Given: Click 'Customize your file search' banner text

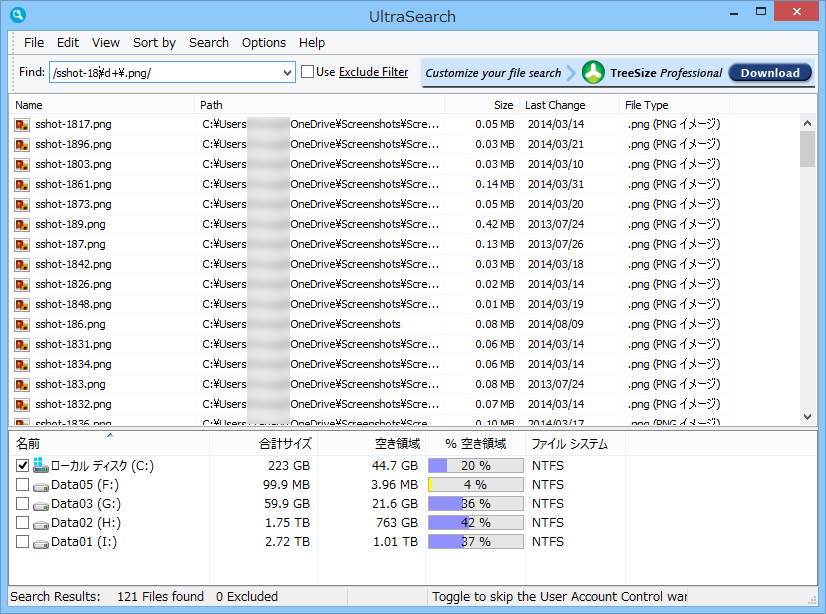Looking at the screenshot, I should tap(493, 73).
